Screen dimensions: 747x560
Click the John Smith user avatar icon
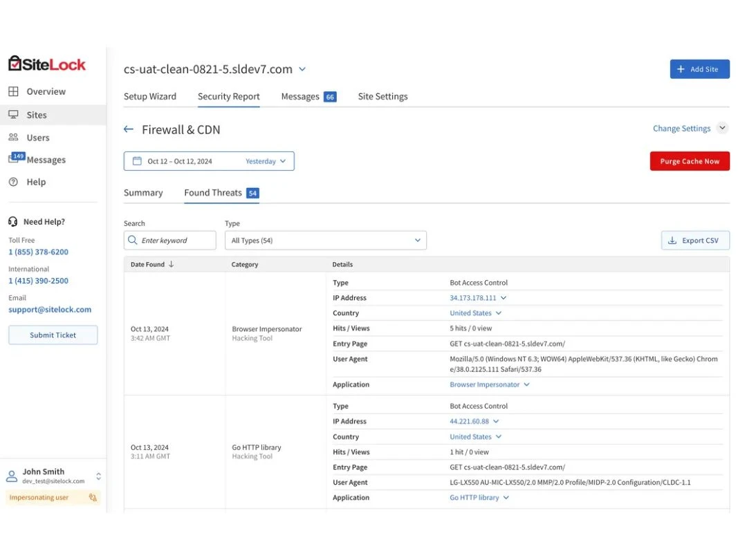(12, 476)
